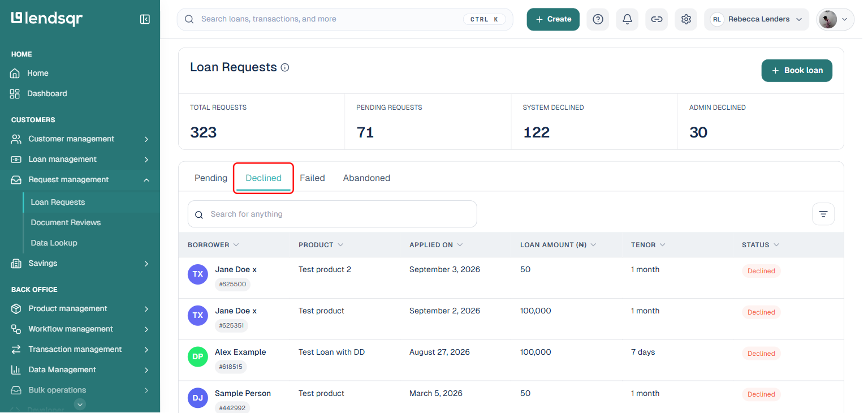Screen dimensions: 868x413
Task: Click the Search for anything field
Action: click(x=332, y=214)
